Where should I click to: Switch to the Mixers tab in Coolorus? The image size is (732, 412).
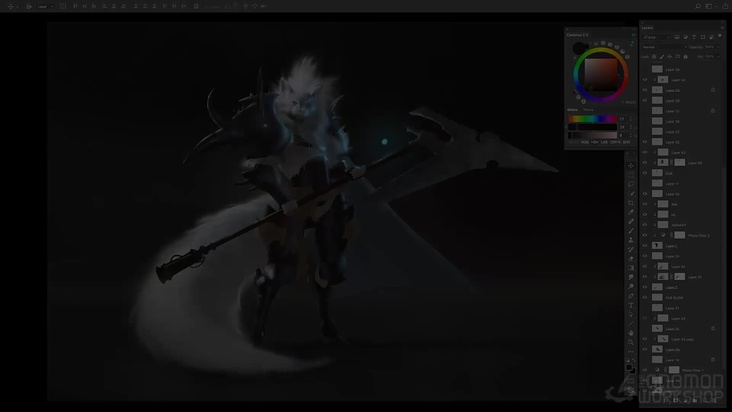click(x=588, y=110)
